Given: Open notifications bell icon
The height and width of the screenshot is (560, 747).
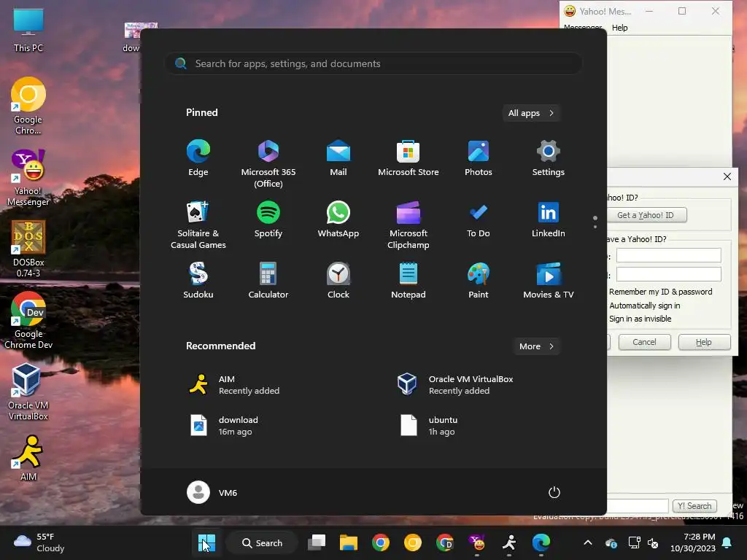Looking at the screenshot, I should click(x=727, y=542).
